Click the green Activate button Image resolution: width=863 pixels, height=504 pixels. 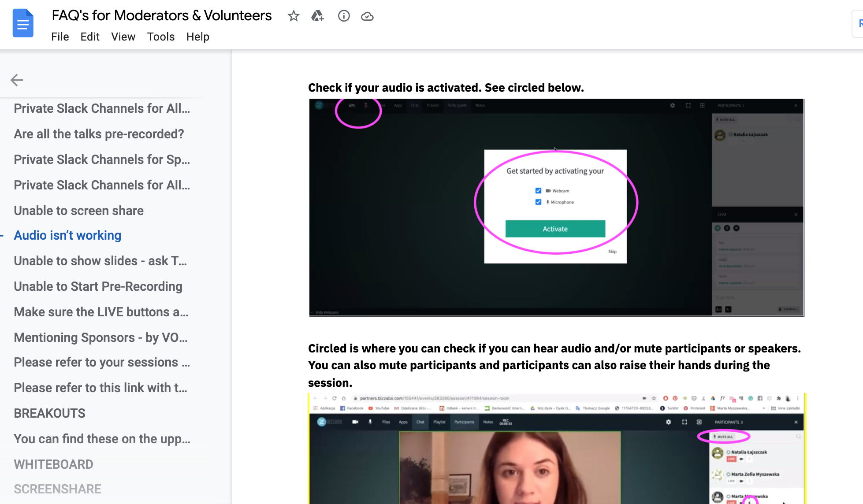[555, 229]
